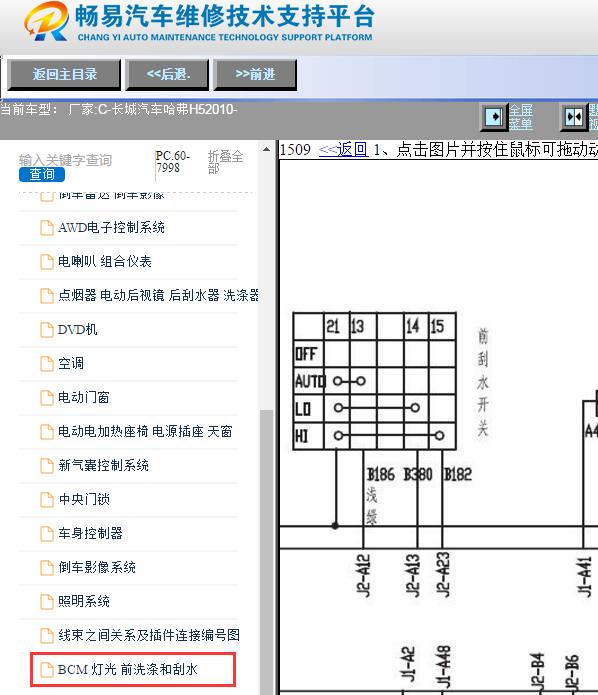Click the J1-A2 connector label
The height and width of the screenshot is (695, 598).
click(x=408, y=664)
